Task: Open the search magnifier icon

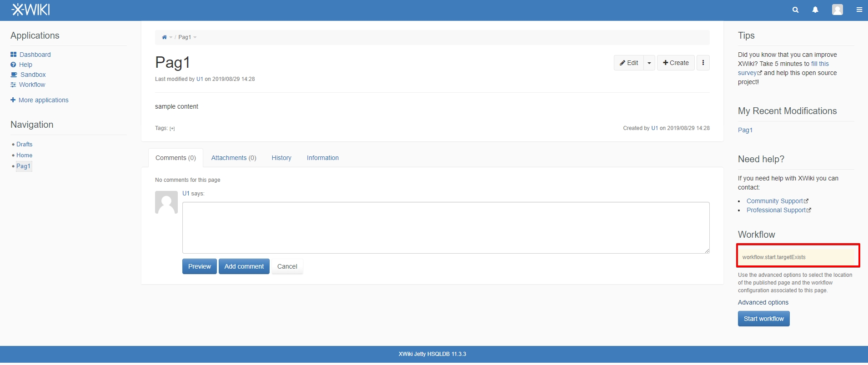Action: pos(795,10)
